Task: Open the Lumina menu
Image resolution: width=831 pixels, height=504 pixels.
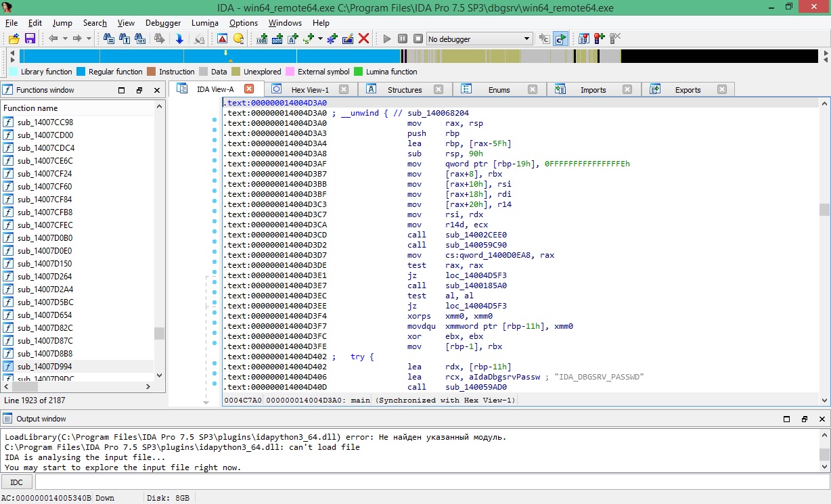Action: pos(205,22)
